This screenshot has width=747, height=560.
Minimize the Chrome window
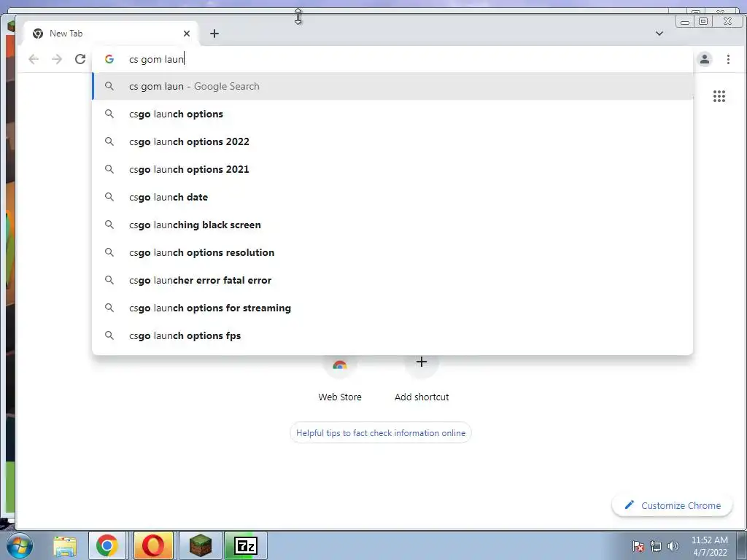[685, 21]
